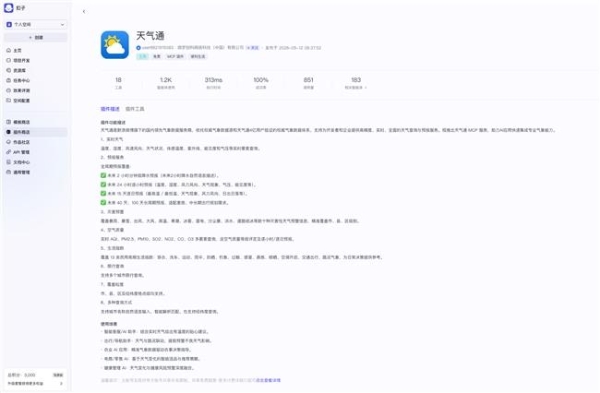Click the 免费 tag
The height and width of the screenshot is (393, 600).
coord(157,56)
